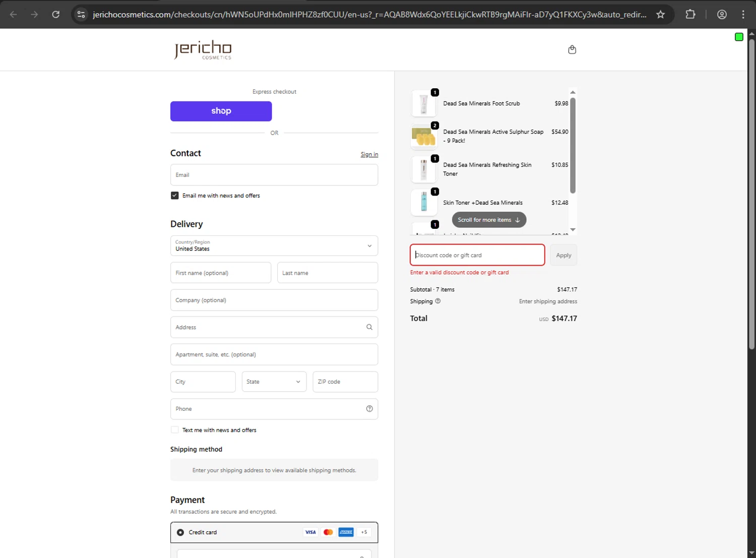Open the shopping bag cart icon

click(x=572, y=49)
